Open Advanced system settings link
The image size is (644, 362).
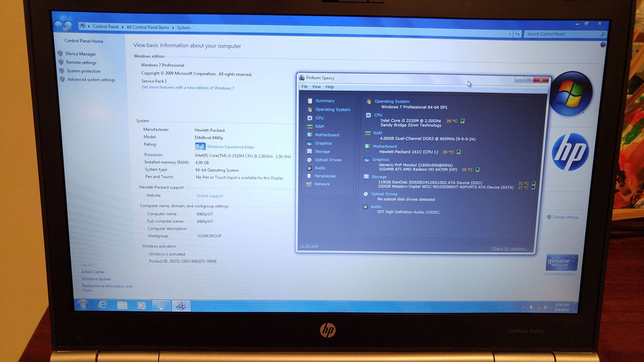coord(91,80)
